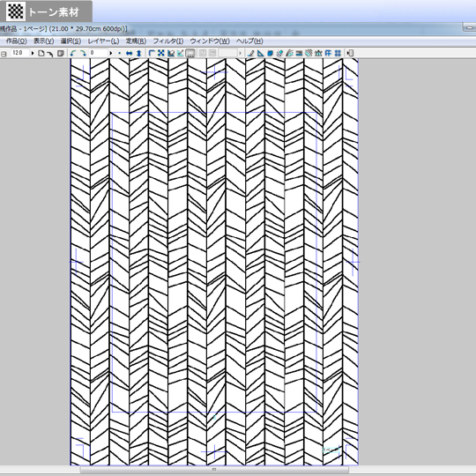
Task: Click the zoom value 12.0 field
Action: click(19, 53)
